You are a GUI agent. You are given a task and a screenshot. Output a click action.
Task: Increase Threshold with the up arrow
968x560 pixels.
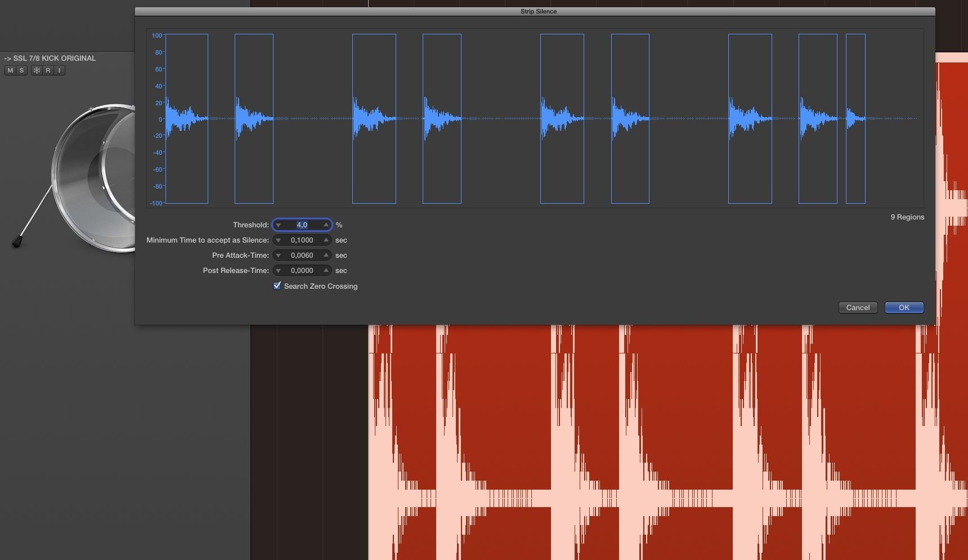pyautogui.click(x=326, y=225)
